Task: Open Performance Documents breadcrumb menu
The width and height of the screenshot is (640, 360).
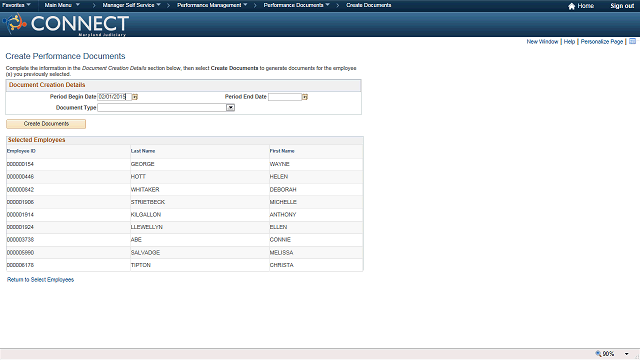Action: click(x=297, y=5)
